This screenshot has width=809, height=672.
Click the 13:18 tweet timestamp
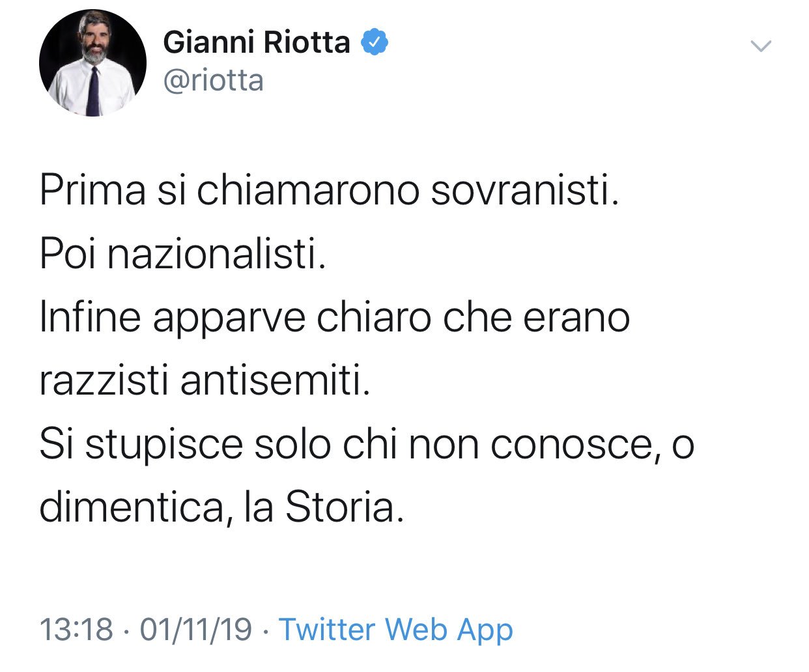point(76,630)
